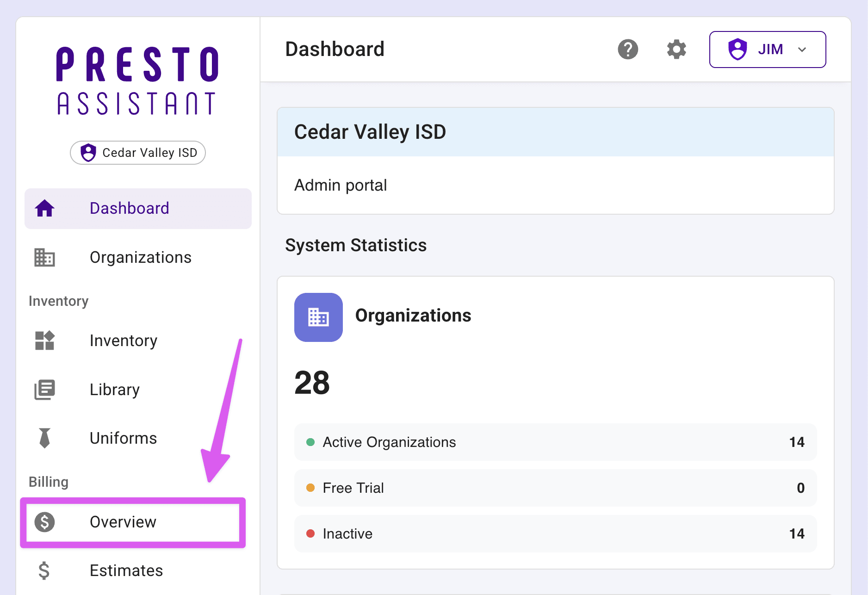This screenshot has height=595, width=868.
Task: Click the shield avatar in the JIM button
Action: 738,49
